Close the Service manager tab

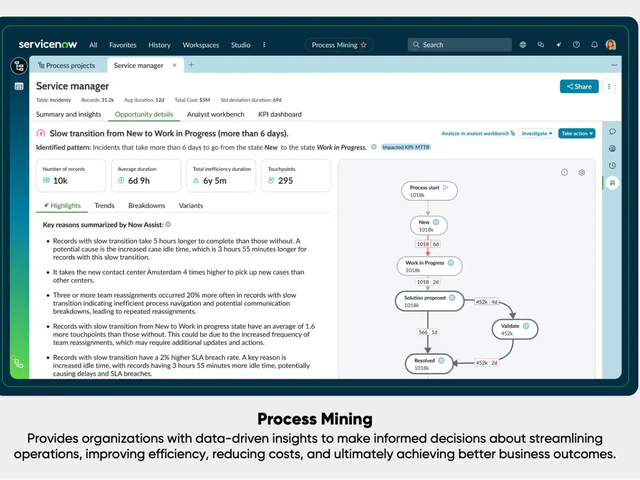(175, 65)
